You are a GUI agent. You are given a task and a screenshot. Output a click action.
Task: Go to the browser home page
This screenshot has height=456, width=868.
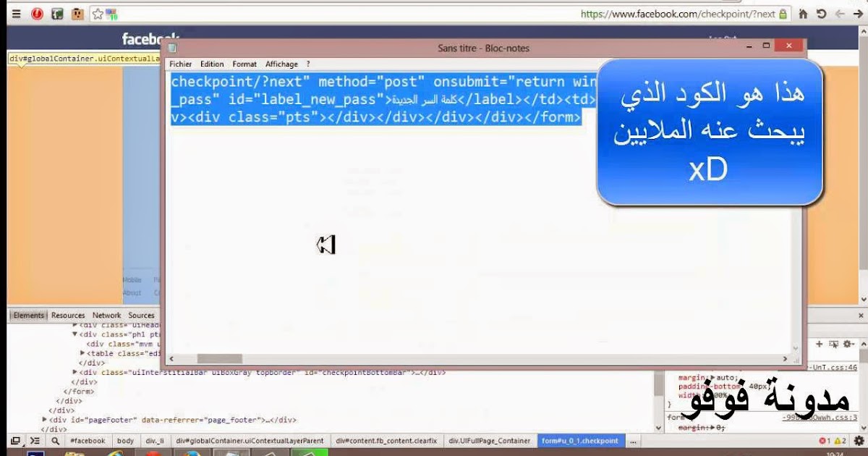click(x=803, y=14)
